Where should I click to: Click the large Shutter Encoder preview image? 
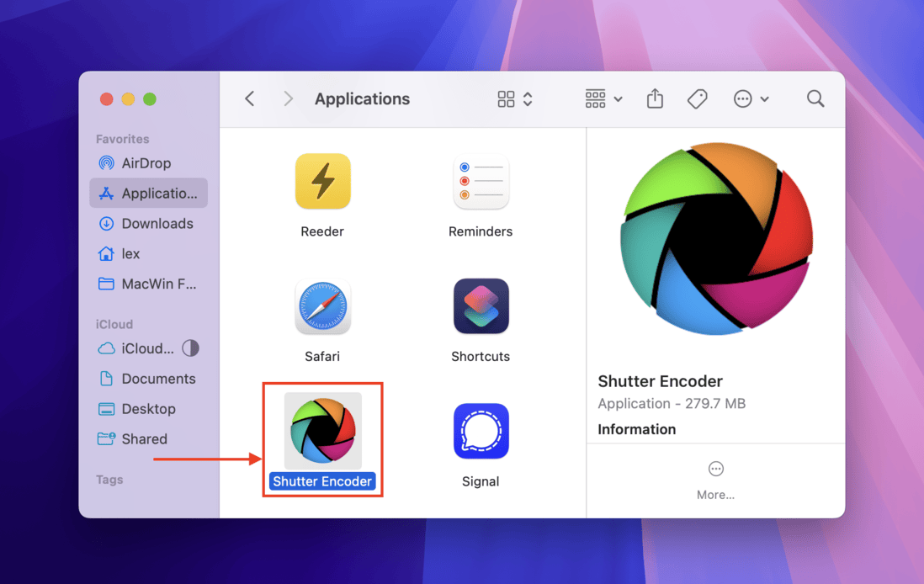pyautogui.click(x=716, y=239)
